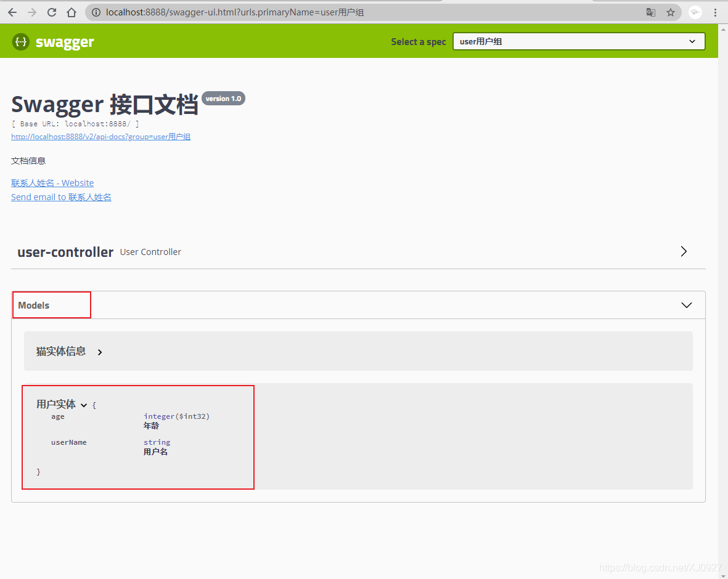This screenshot has width=728, height=579.
Task: Expand the user-controller section
Action: [684, 251]
